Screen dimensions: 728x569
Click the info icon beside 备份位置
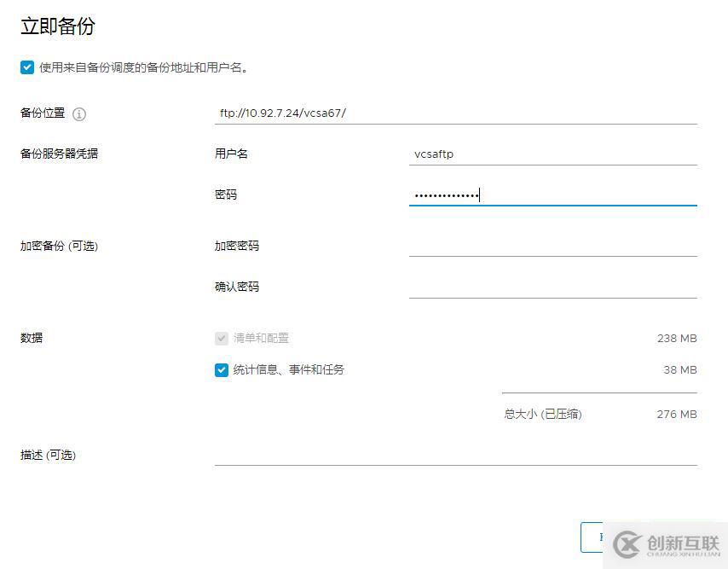78,113
